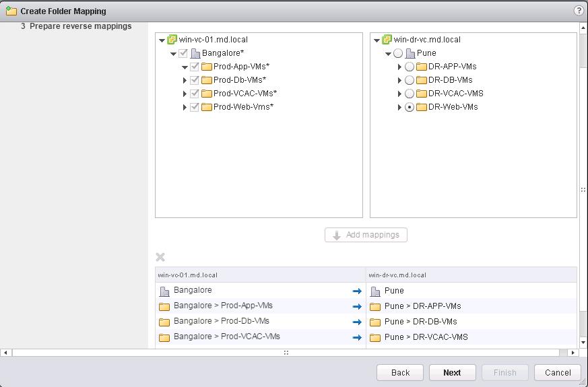Toggle the Prod-Web-Vms checkbox
Image resolution: width=588 pixels, height=387 pixels.
click(194, 107)
